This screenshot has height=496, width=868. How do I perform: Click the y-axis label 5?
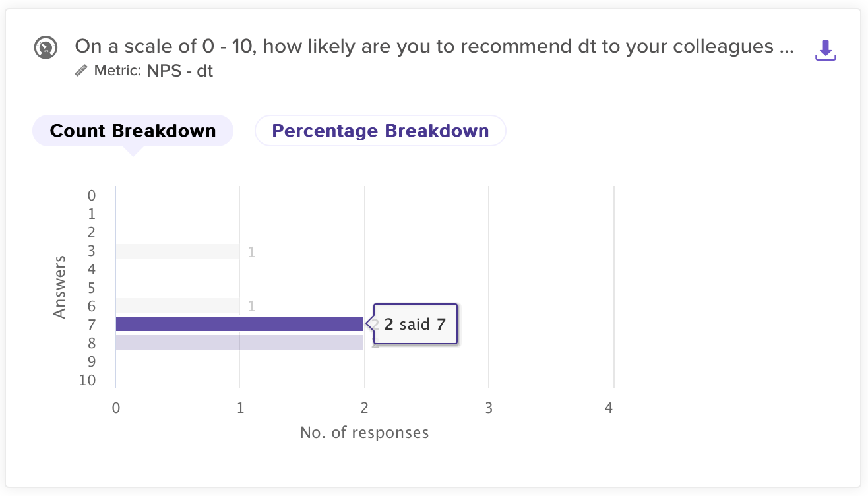[x=92, y=288]
